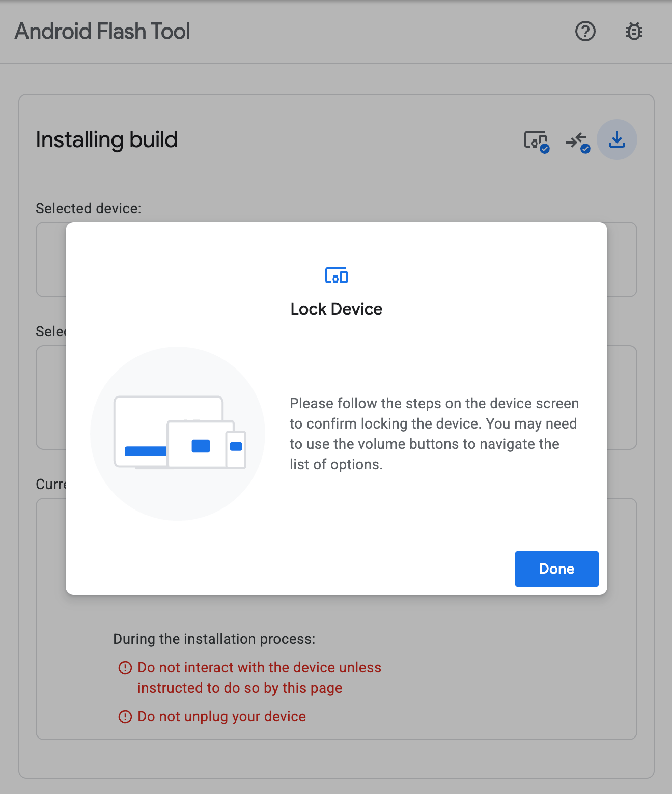Click 'During the installation process:' text
The width and height of the screenshot is (672, 794).
pos(214,639)
